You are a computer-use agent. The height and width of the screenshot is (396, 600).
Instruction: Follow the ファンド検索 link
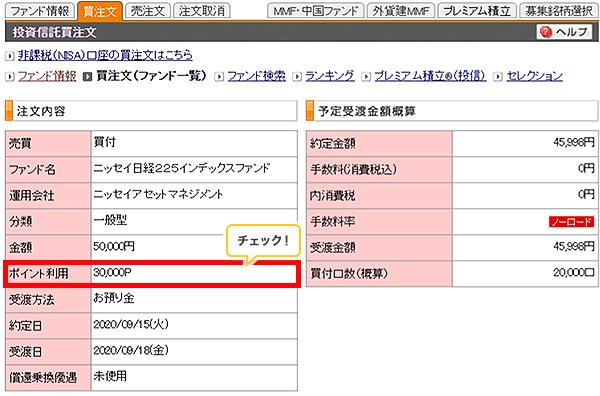(256, 76)
